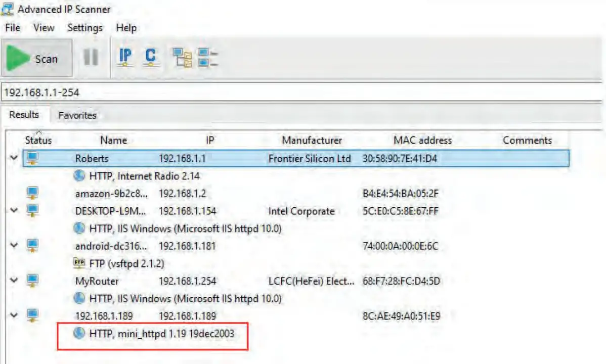606x364 pixels.
Task: Click the Roberts computer status icon
Action: click(32, 158)
